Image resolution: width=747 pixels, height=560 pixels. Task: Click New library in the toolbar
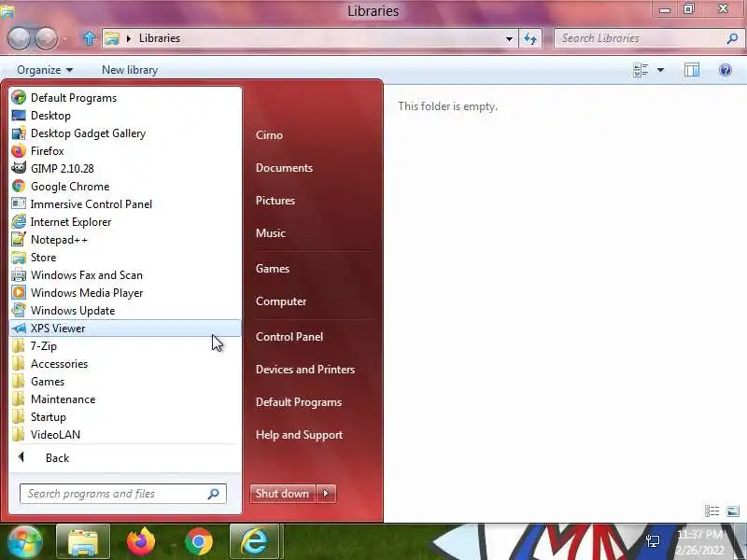point(130,70)
